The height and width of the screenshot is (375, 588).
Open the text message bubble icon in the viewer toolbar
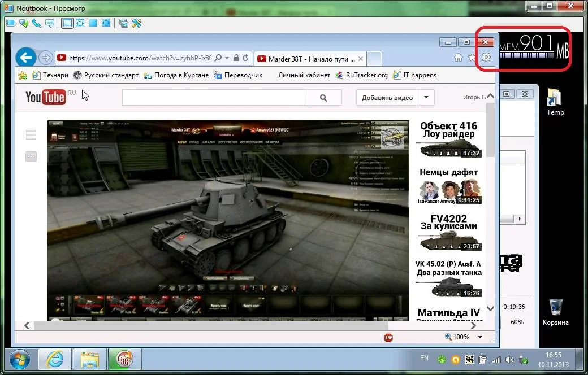click(x=50, y=23)
